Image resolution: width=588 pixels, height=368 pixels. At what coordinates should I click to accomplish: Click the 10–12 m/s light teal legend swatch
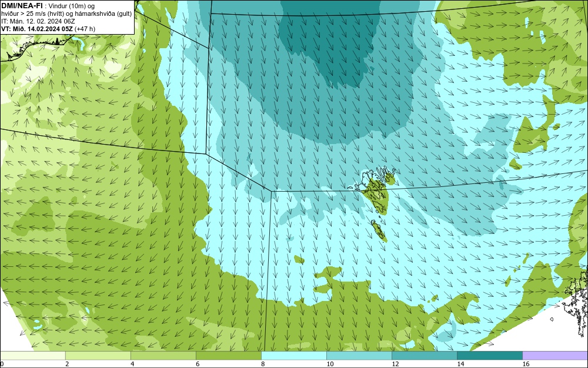359,356
